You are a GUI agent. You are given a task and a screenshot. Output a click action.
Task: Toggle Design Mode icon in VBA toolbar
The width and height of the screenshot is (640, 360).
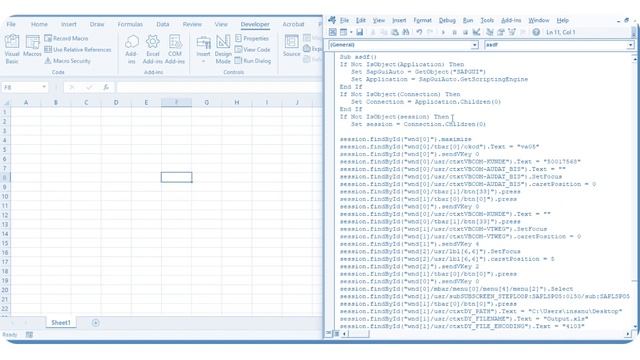coord(476,32)
